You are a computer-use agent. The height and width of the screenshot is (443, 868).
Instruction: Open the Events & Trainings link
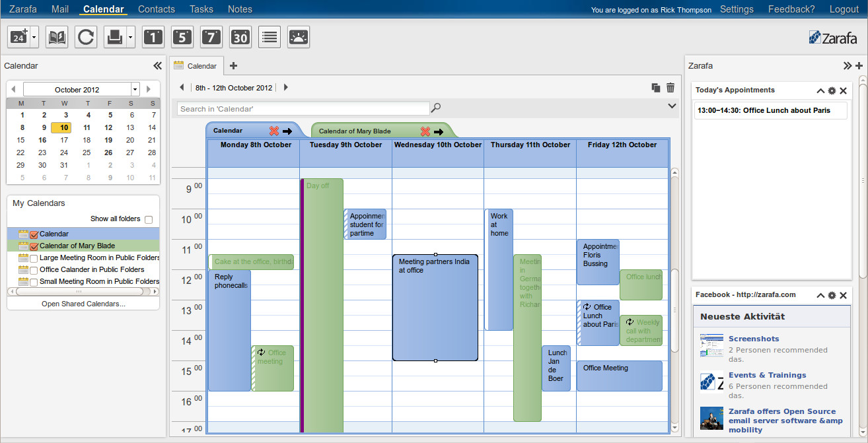(767, 375)
